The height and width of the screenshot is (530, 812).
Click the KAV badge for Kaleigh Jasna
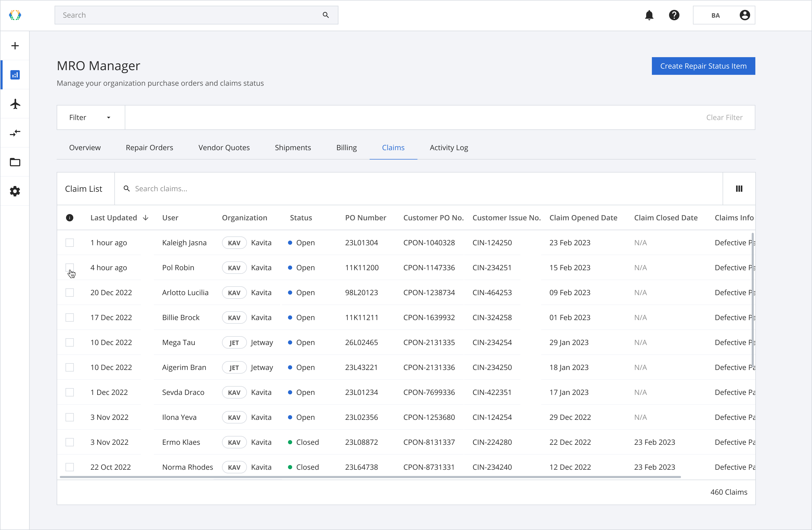coord(234,243)
